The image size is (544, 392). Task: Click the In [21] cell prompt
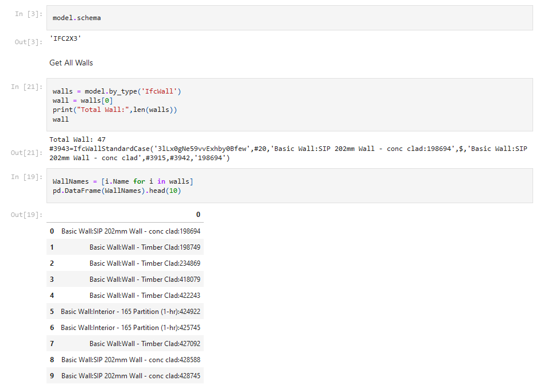(26, 87)
